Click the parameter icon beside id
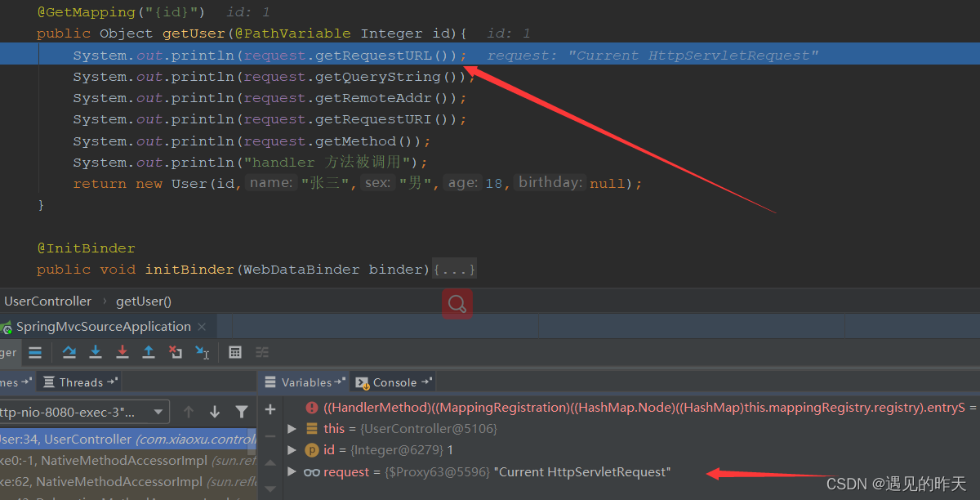 (311, 450)
